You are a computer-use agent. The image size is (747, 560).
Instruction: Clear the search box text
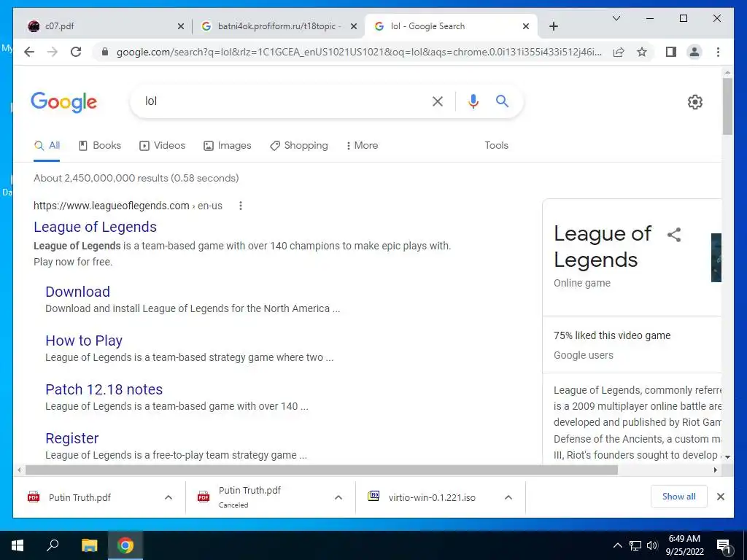pos(438,101)
